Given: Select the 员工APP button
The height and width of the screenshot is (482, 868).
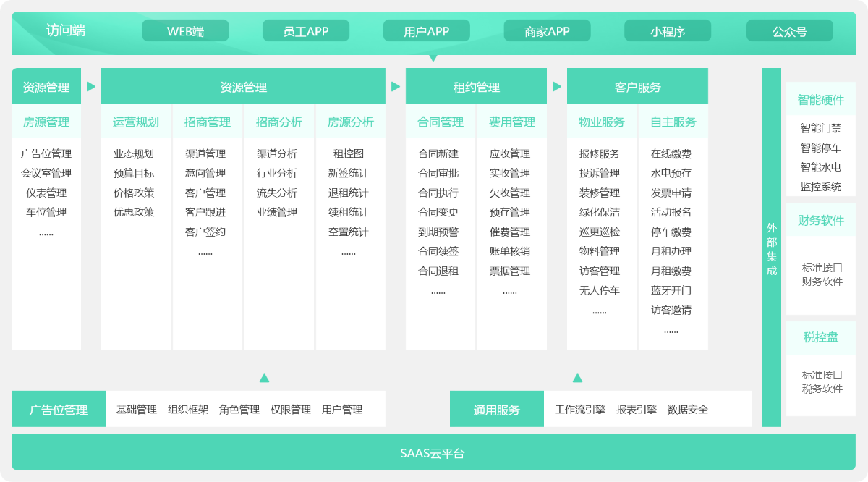Looking at the screenshot, I should point(306,31).
